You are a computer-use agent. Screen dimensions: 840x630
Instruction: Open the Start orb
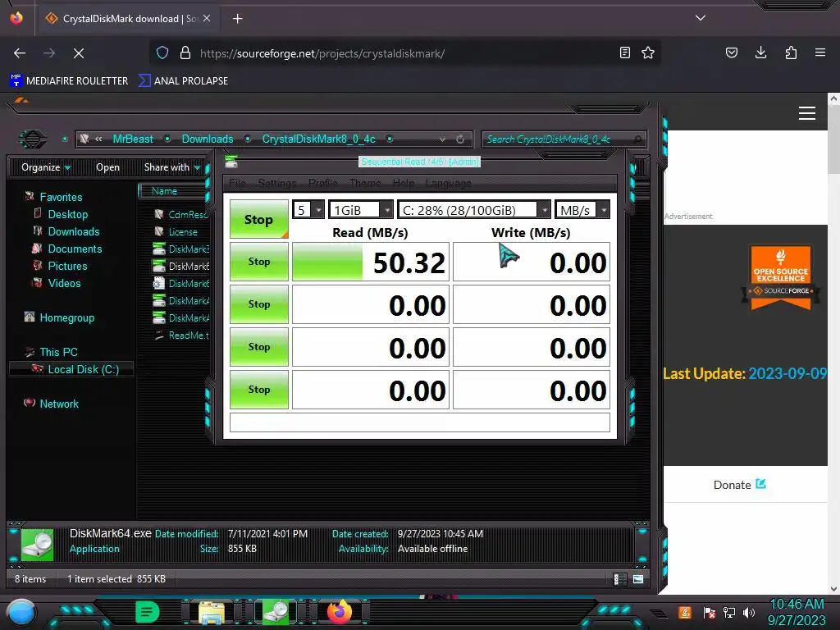pos(21,614)
